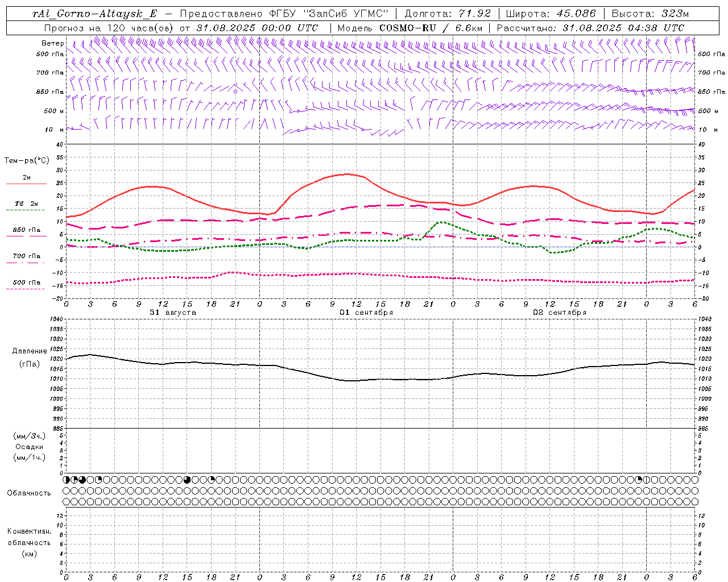Click the mostly-filled cloud circle at 15h 31 августа
The height and width of the screenshot is (582, 728).
187,480
